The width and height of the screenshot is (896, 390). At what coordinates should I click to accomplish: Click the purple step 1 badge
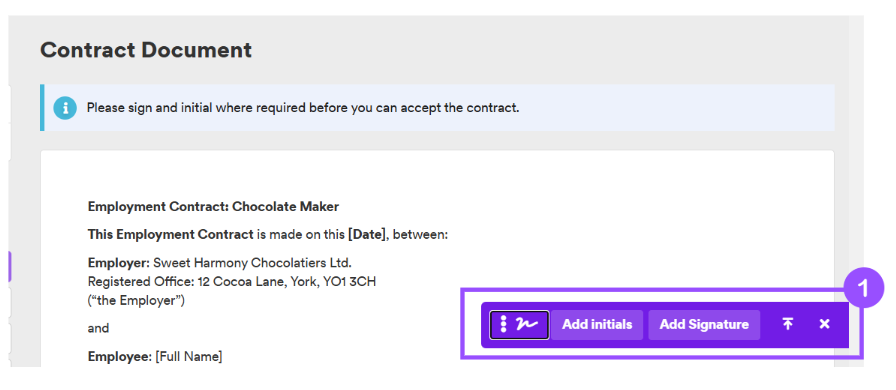point(863,288)
